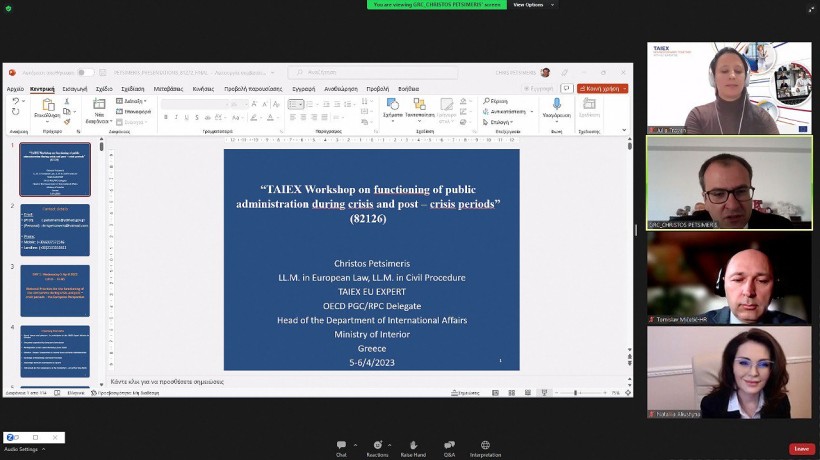
Task: Open the Transitions (Μεταβάσεις) tab
Action: coord(168,89)
